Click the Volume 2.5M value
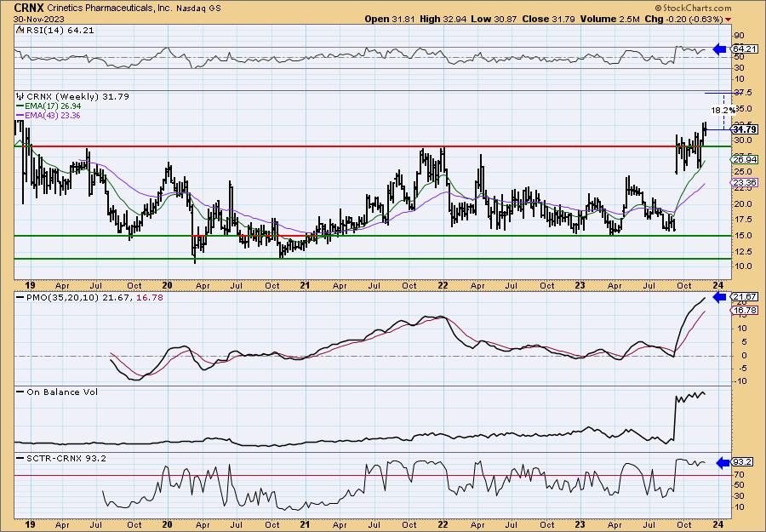The image size is (766, 532). [609, 20]
